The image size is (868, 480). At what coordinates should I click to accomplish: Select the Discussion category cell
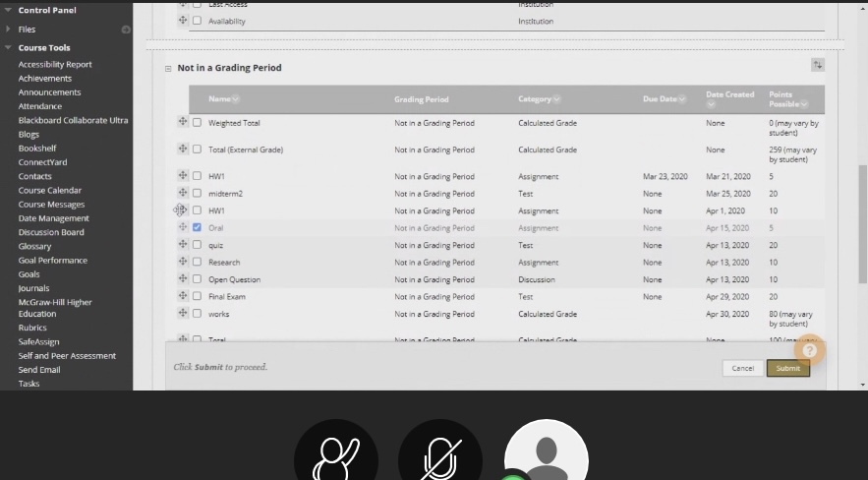[x=537, y=279]
